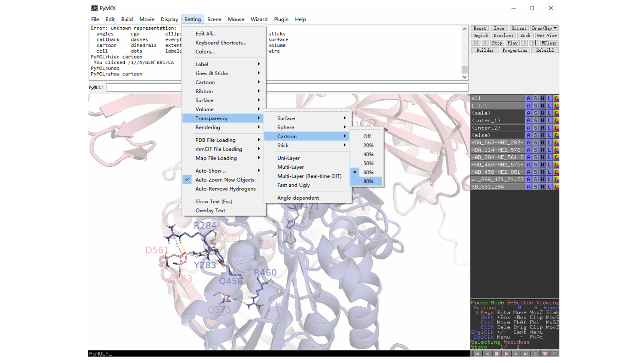
Task: Open the Draw/Ray dropdown
Action: [544, 28]
